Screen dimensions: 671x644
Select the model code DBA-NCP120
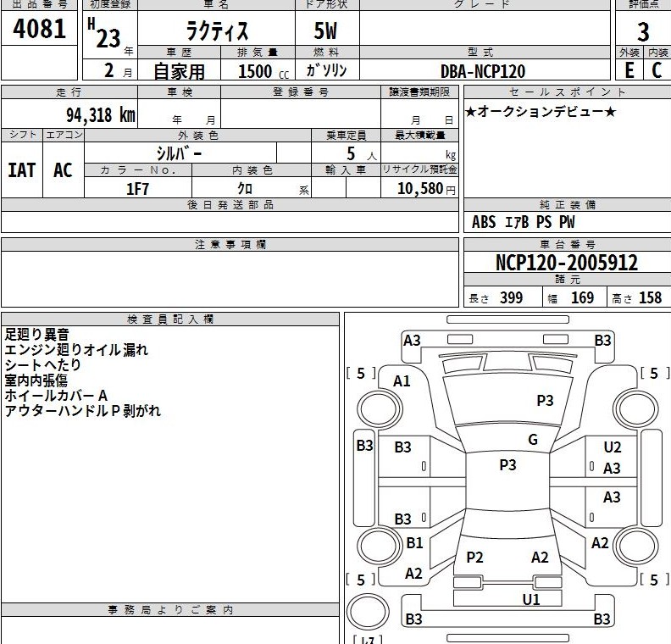tap(483, 71)
